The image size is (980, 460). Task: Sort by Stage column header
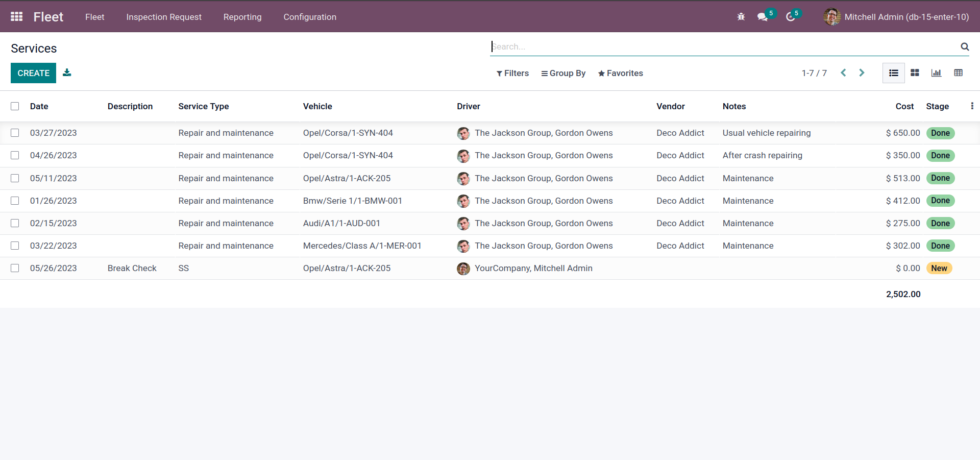pyautogui.click(x=938, y=106)
